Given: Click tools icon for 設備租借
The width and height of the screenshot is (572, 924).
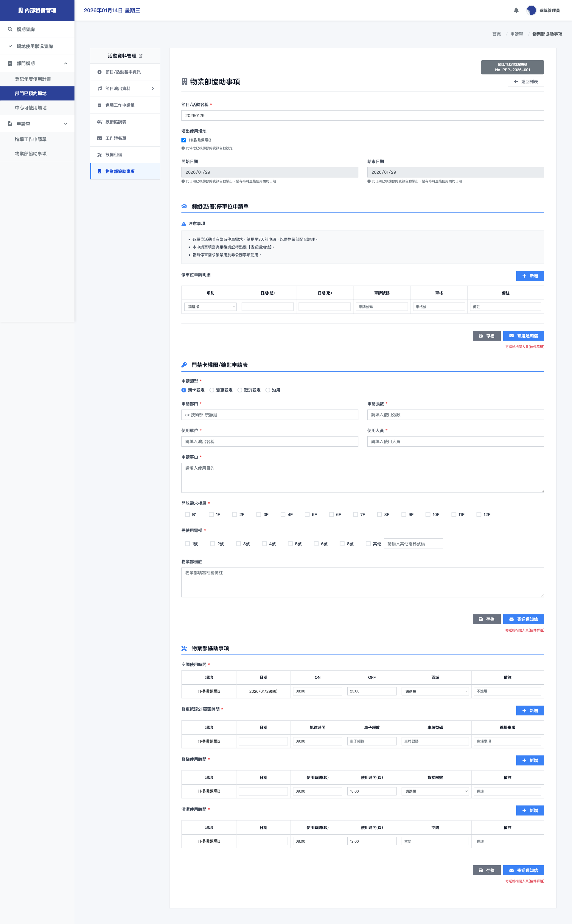Looking at the screenshot, I should coord(100,155).
